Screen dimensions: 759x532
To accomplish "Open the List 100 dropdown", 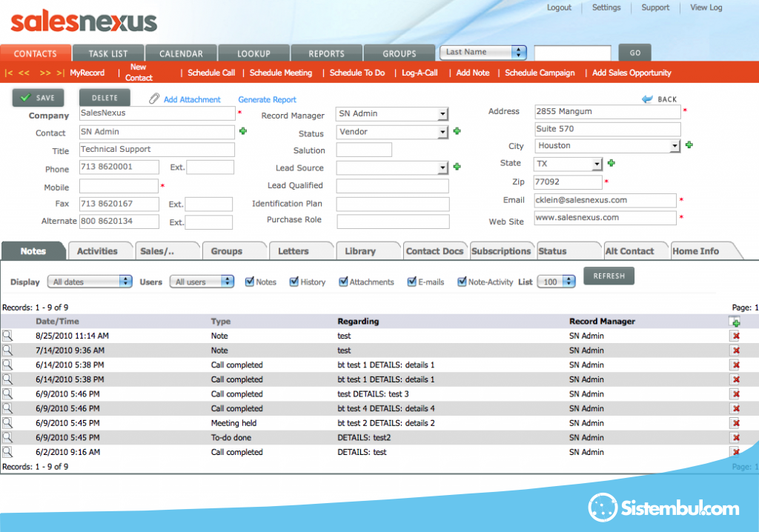I will click(556, 282).
